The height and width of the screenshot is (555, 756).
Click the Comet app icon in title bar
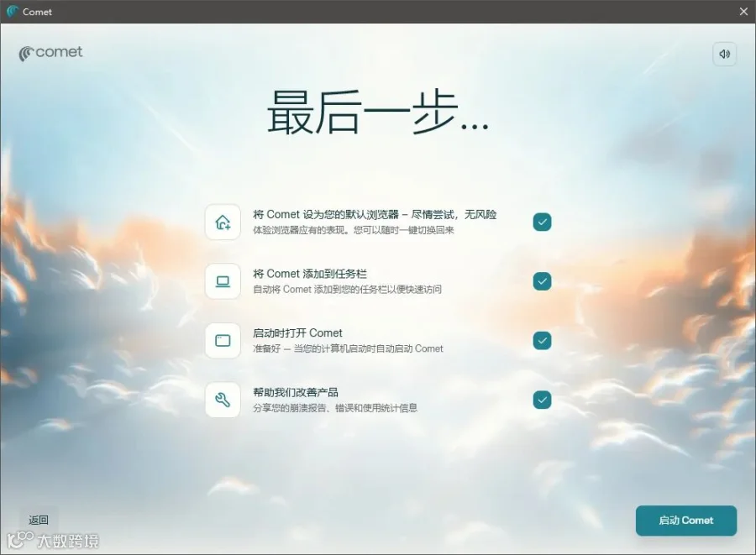tap(12, 12)
